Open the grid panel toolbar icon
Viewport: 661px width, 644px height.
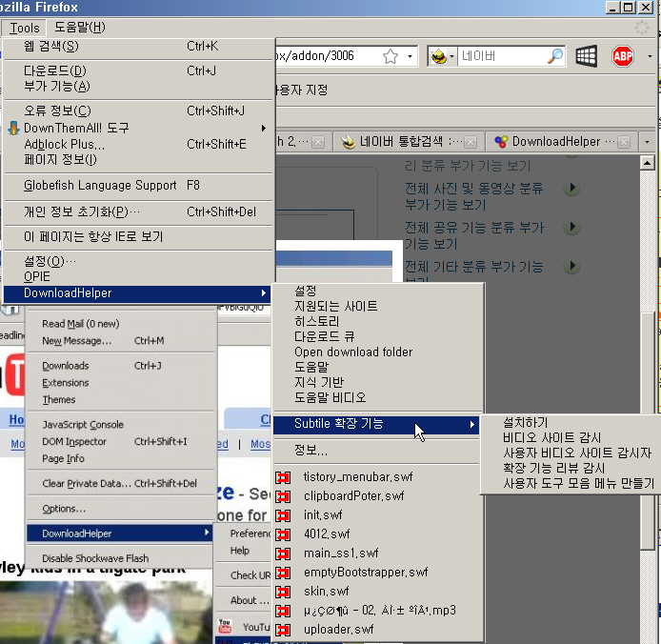click(587, 56)
